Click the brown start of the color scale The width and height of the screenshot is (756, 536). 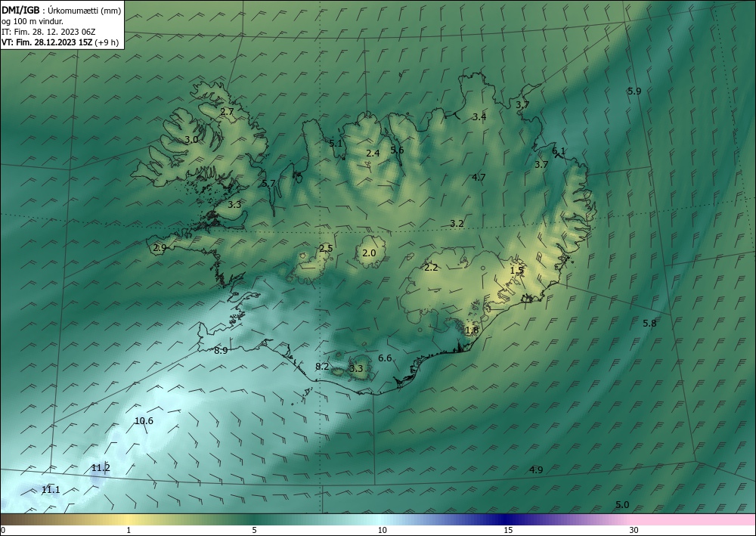click(14, 519)
